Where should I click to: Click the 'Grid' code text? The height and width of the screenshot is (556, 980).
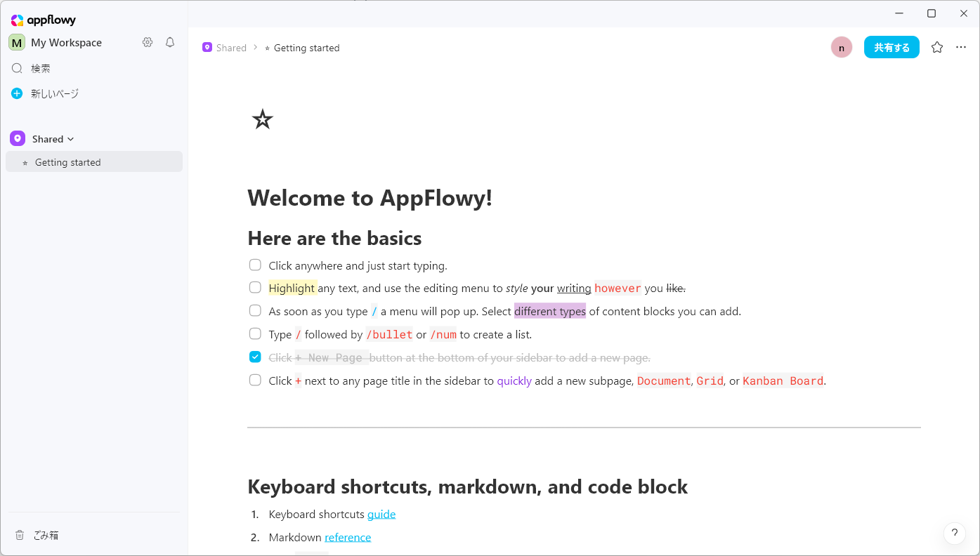click(710, 380)
